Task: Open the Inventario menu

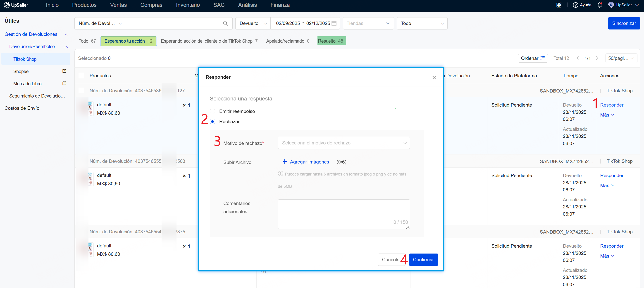Action: point(188,5)
